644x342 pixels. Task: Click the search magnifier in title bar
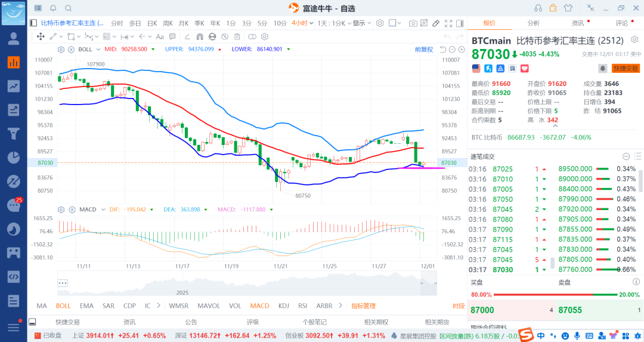(69, 8)
